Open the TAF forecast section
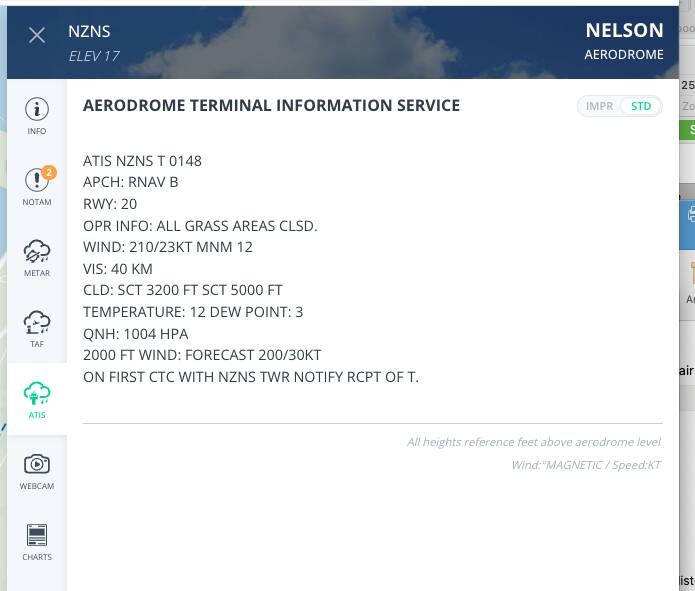Screen dimensions: 695x591 37,328
